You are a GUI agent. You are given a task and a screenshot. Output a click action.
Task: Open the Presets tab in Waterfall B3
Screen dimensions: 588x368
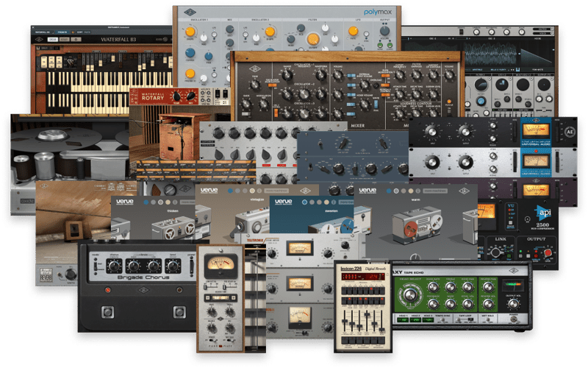62,32
